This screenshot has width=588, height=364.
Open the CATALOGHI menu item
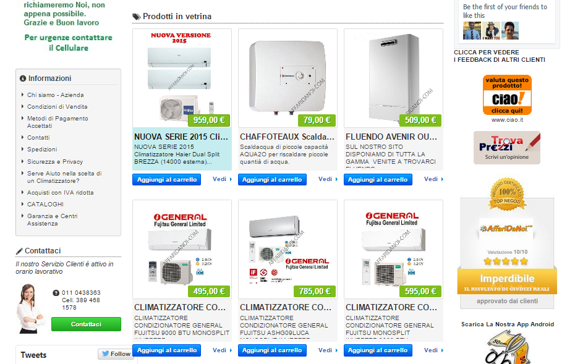point(45,205)
